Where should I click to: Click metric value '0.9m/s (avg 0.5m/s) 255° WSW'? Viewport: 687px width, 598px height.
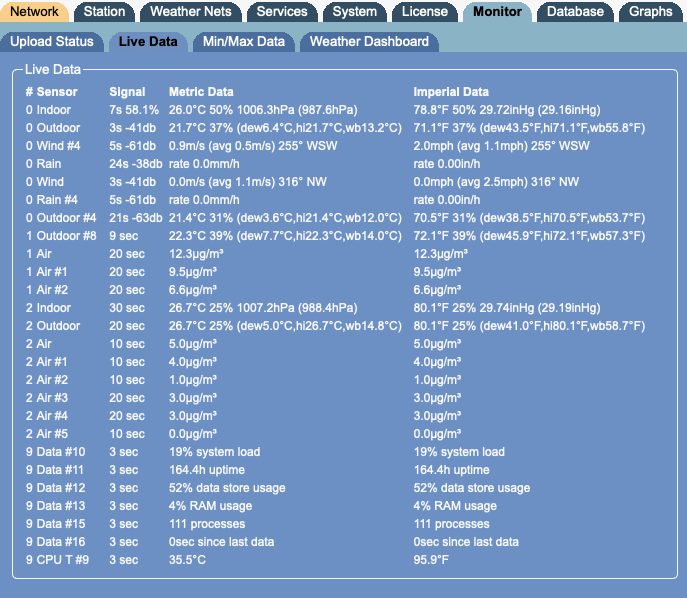(253, 146)
